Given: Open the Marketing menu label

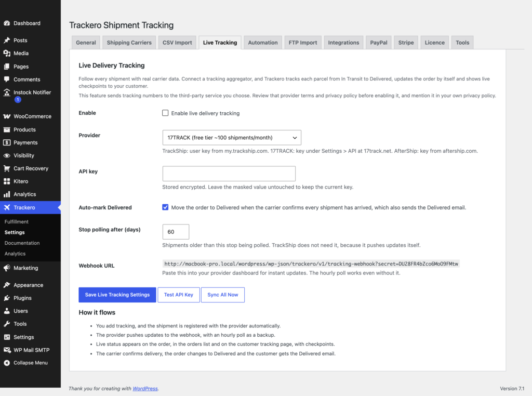Looking at the screenshot, I should 26,268.
